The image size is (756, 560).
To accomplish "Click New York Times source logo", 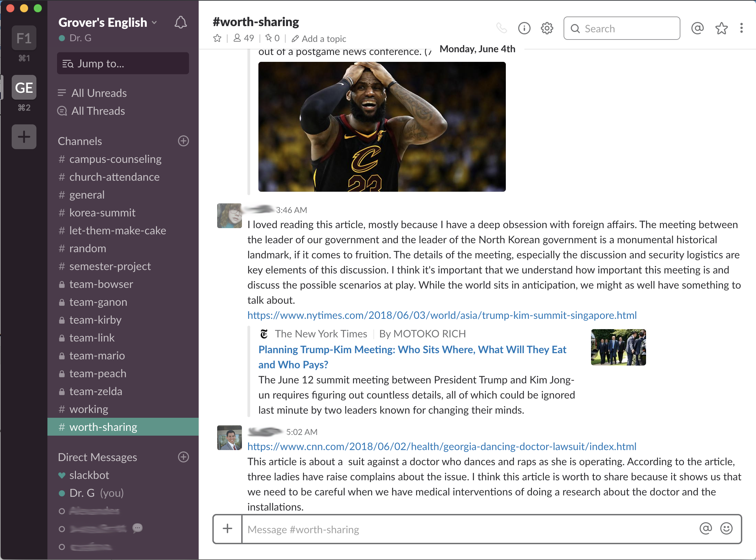I will point(264,334).
